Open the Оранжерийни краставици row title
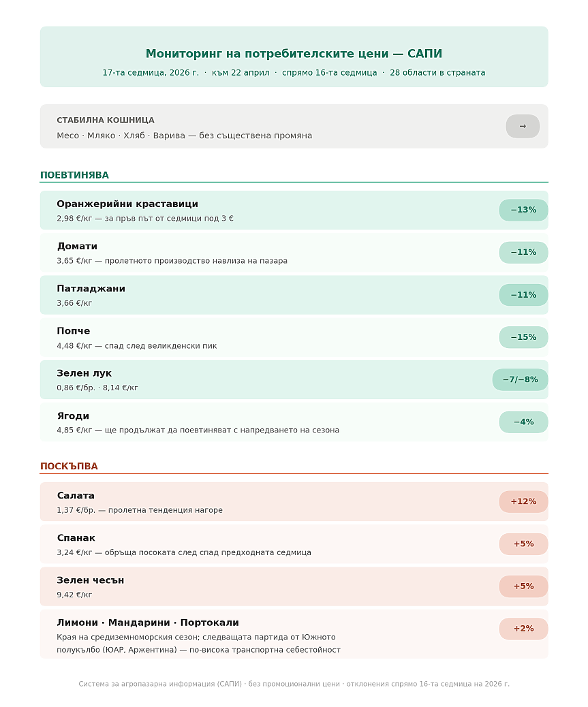The width and height of the screenshot is (588, 707). (127, 204)
